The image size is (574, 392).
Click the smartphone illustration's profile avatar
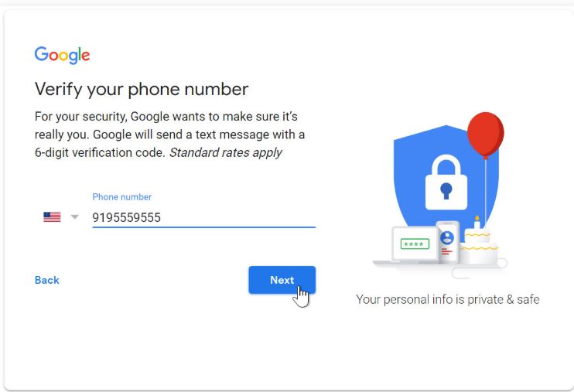(447, 238)
